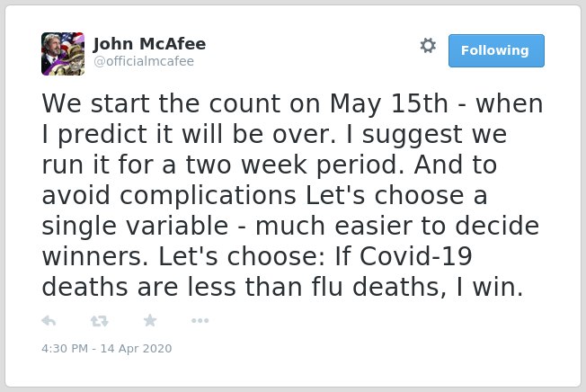This screenshot has height=392, width=586.
Task: Open the @officialmcafee handle link
Action: (144, 61)
